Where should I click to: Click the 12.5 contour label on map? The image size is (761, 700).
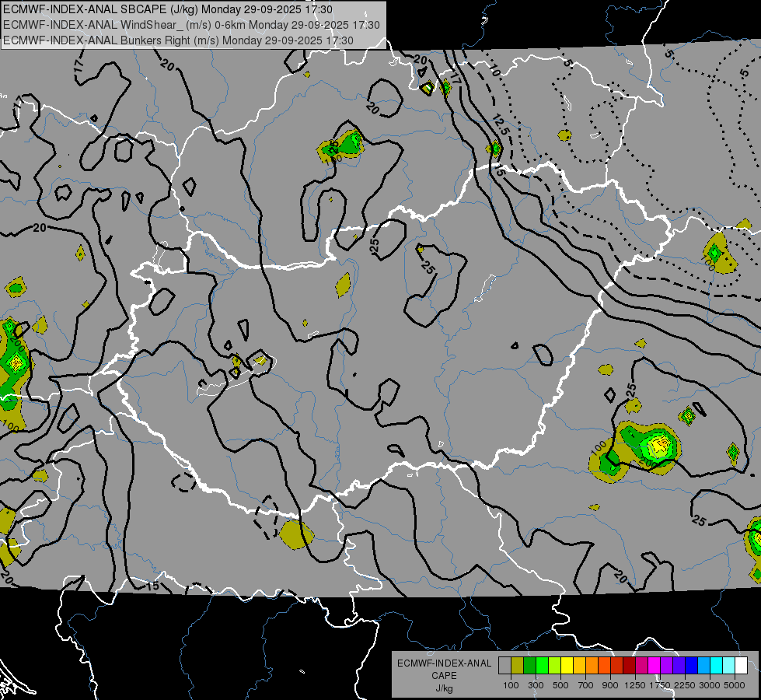(500, 125)
